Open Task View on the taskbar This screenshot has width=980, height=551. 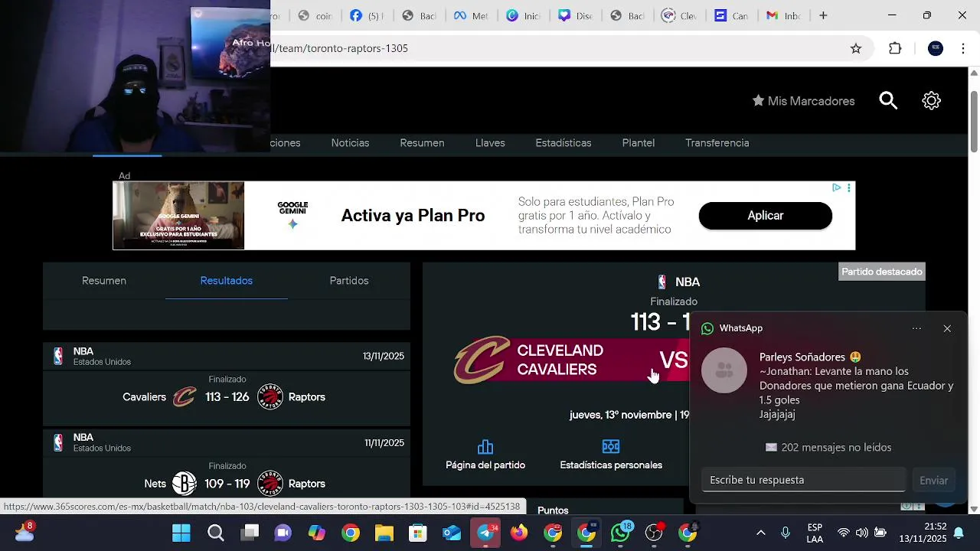click(250, 533)
